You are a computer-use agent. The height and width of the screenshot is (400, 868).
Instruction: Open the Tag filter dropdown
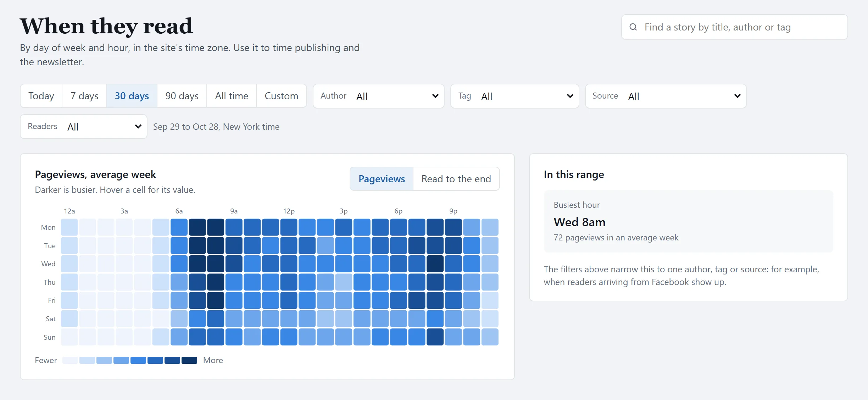(x=514, y=96)
